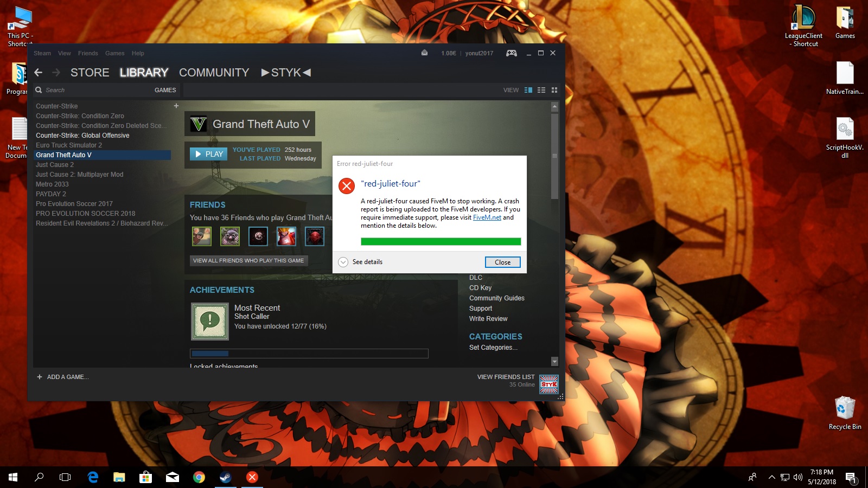Open Steam from the taskbar
This screenshot has width=868, height=488.
point(225,477)
